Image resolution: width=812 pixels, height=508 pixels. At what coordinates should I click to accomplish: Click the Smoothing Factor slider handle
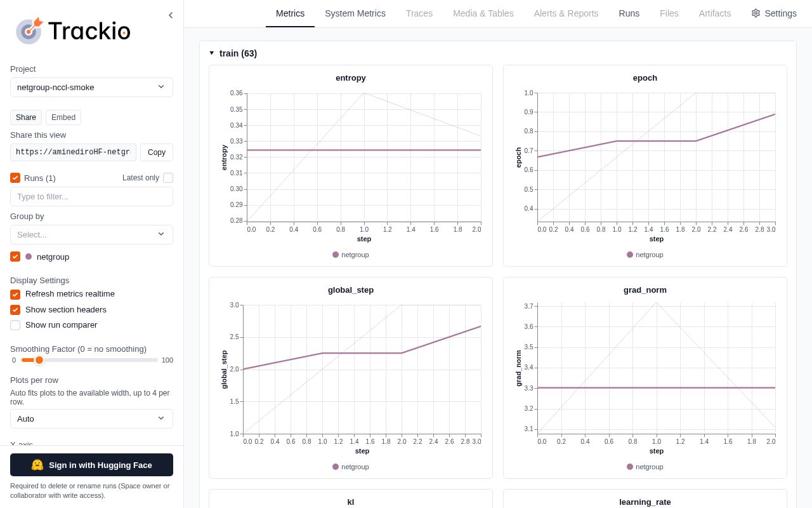(39, 360)
